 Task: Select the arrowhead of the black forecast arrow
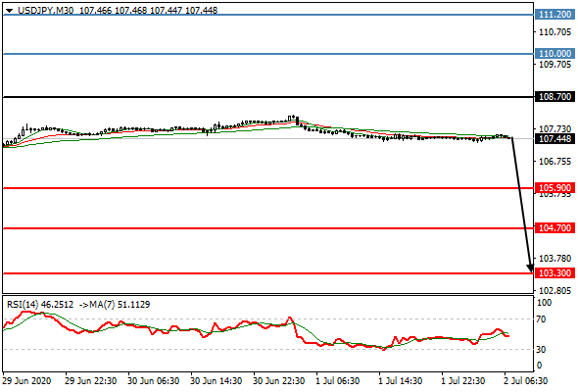530,269
